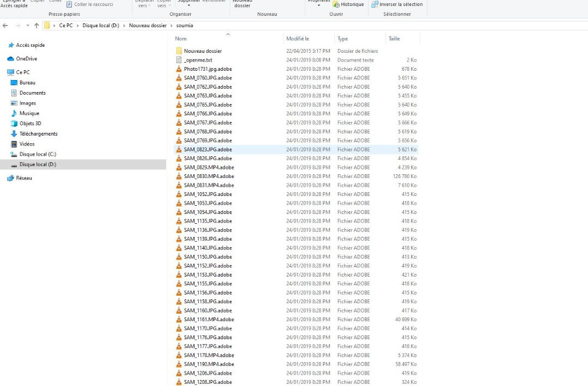Screen dimensions: 588x386
Task: Select file name SAM_1135.JPG.adobe
Action: (x=208, y=221)
